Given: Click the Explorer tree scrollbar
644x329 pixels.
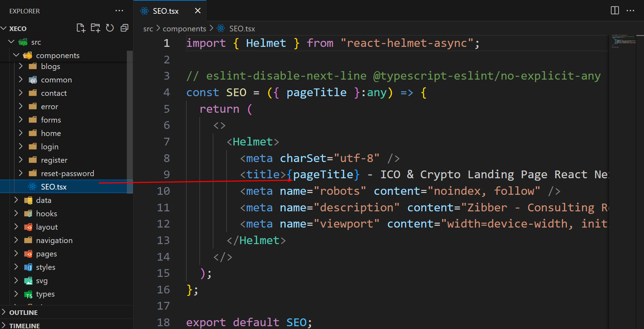Looking at the screenshot, I should (x=130, y=122).
